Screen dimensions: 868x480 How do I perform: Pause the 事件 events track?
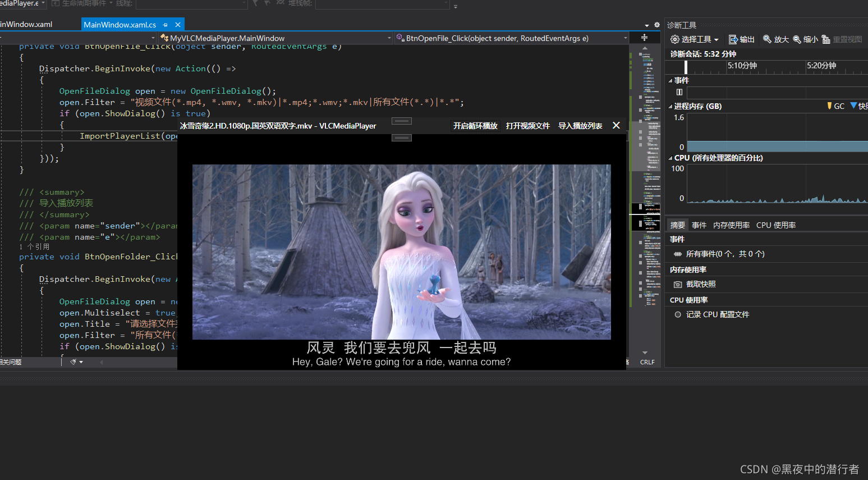pyautogui.click(x=679, y=92)
